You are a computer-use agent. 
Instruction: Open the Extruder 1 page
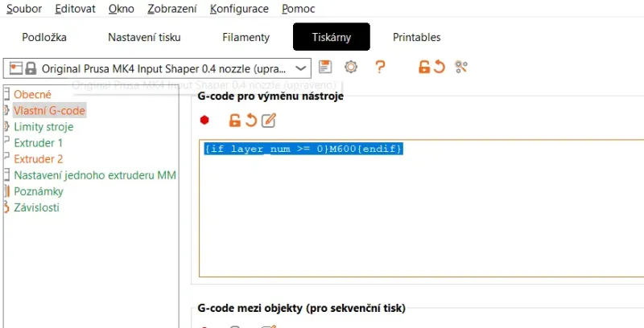click(38, 142)
